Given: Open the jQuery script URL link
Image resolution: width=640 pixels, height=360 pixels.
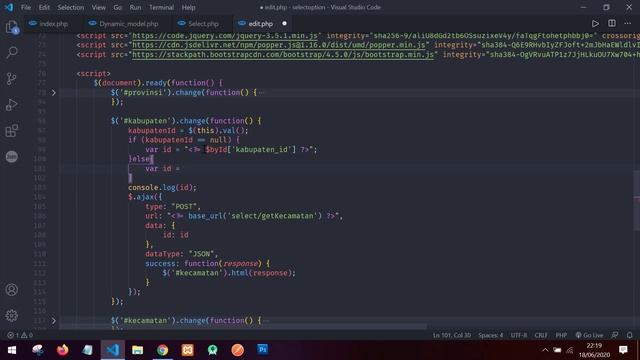Looking at the screenshot, I should pos(225,36).
